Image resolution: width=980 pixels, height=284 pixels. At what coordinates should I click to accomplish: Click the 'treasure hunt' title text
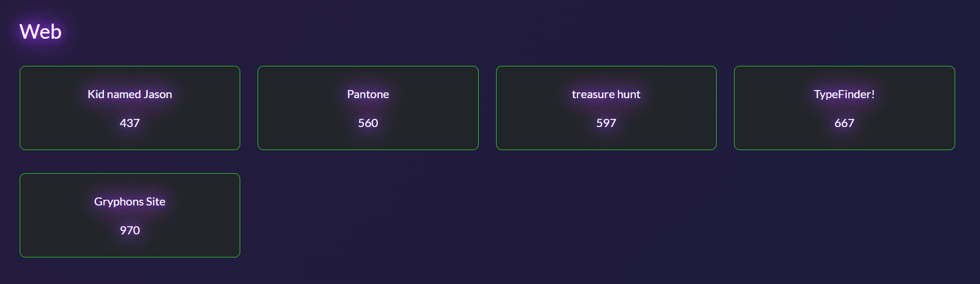606,94
